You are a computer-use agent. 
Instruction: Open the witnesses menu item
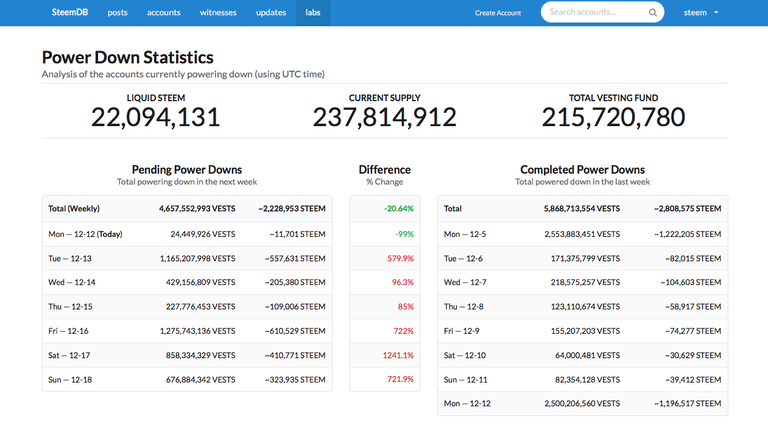(x=218, y=13)
